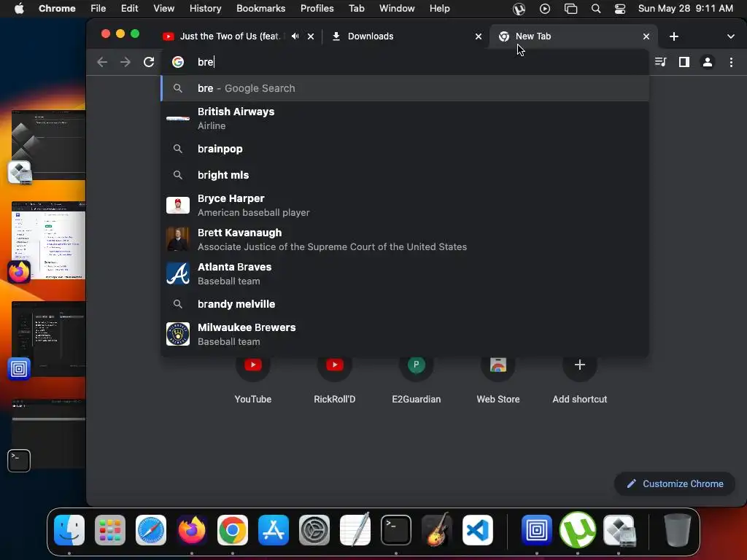Click the date and time in menu bar
Screen dimensions: 747x560
coord(686,9)
